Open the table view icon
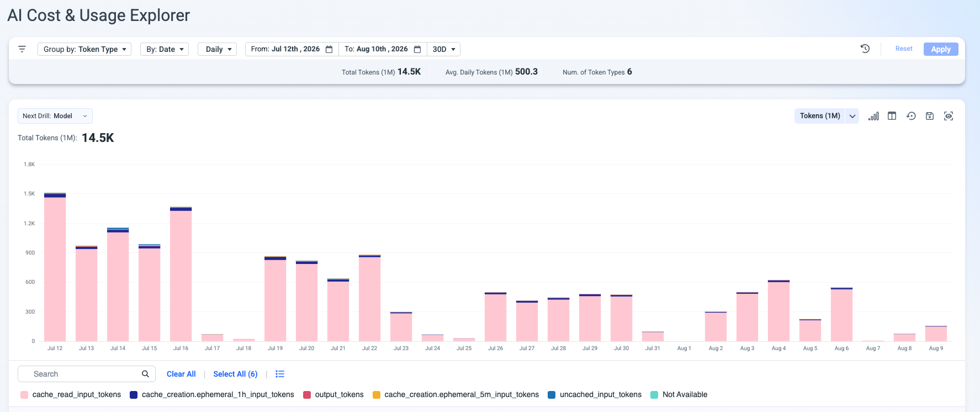Image resolution: width=980 pixels, height=412 pixels. point(892,116)
